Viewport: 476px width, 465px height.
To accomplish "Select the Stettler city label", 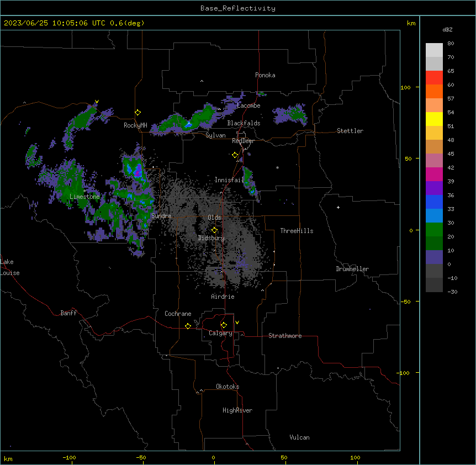I will (350, 131).
